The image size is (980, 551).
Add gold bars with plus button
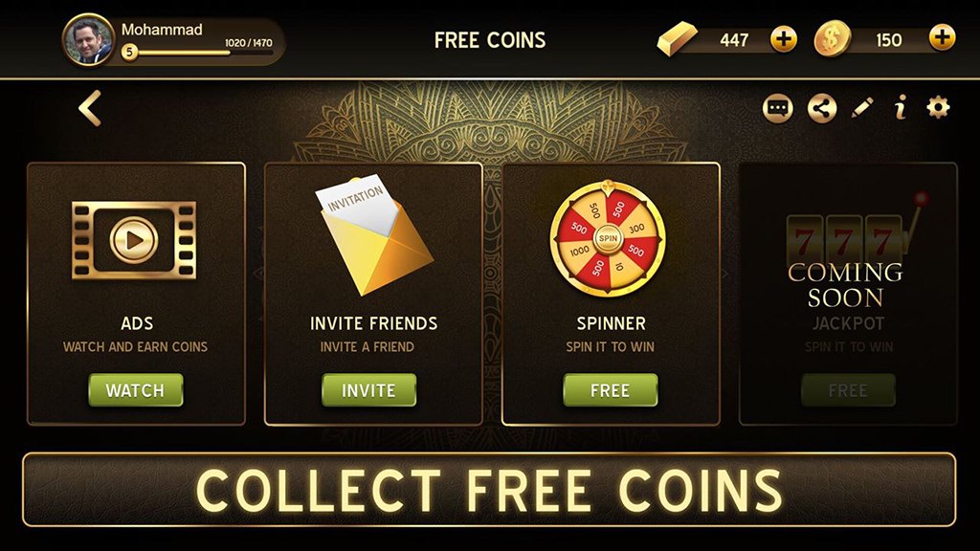pyautogui.click(x=783, y=39)
